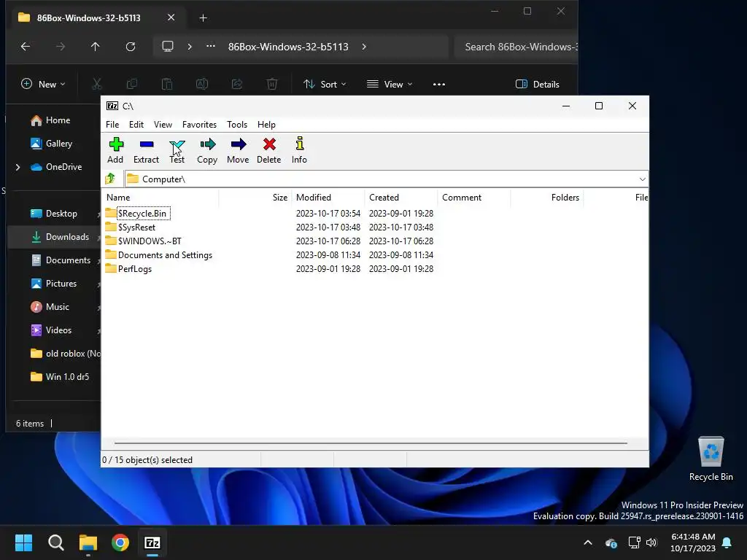This screenshot has width=747, height=560.
Task: Sort by the Size column header
Action: point(255,197)
